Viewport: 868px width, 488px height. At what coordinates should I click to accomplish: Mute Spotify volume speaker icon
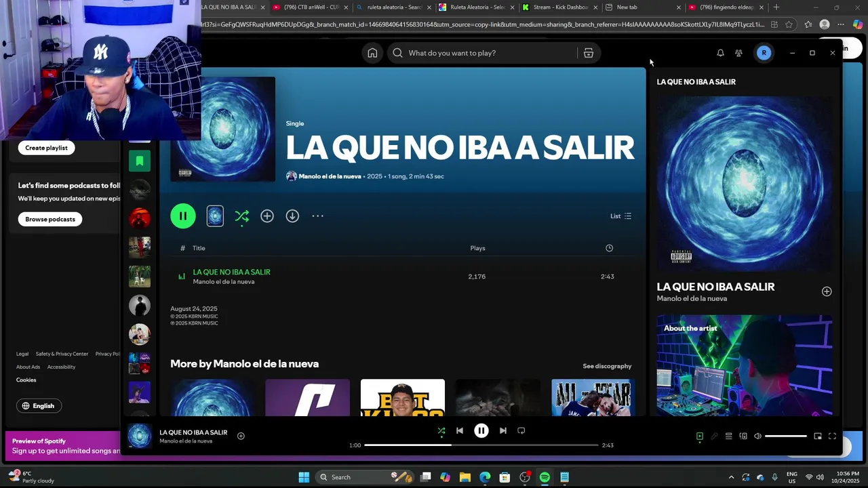[757, 436]
